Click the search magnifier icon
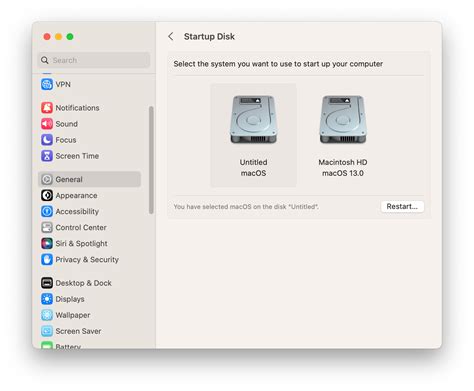Viewport: 474px width, 391px height. click(x=45, y=60)
